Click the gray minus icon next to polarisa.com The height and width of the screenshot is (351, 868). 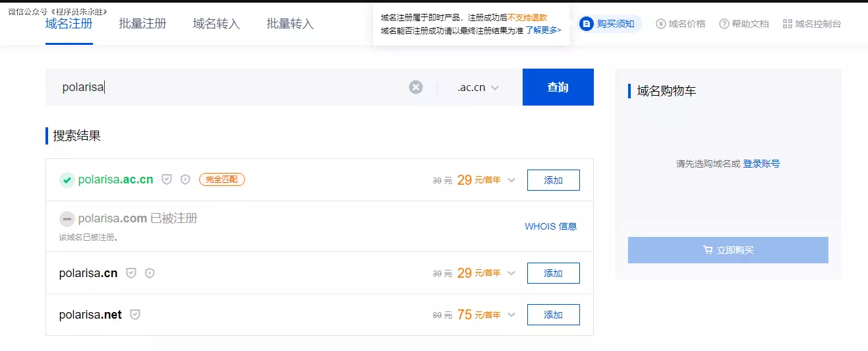[x=67, y=219]
